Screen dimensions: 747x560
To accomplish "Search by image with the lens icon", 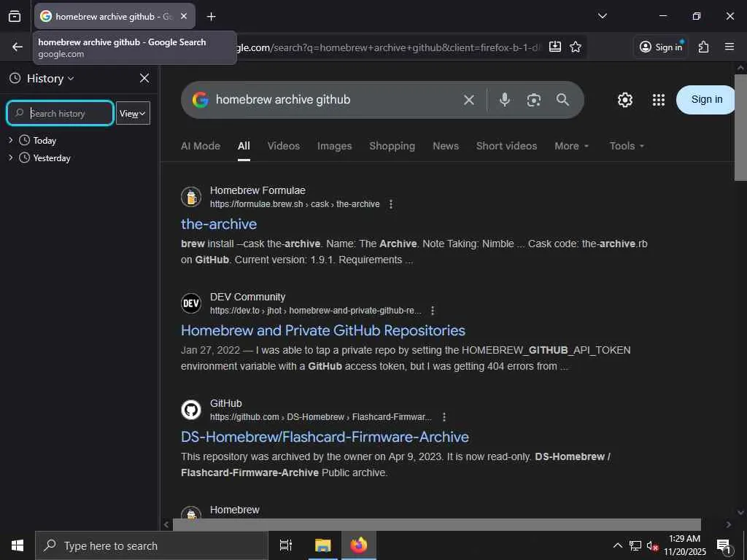I will [x=533, y=99].
